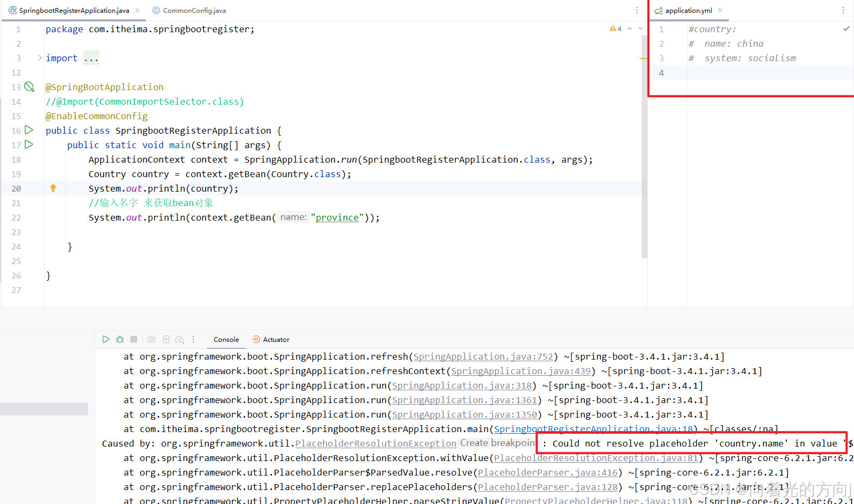Click green checkmark in application.yml editor
Image resolution: width=854 pixels, height=504 pixels.
pyautogui.click(x=846, y=28)
